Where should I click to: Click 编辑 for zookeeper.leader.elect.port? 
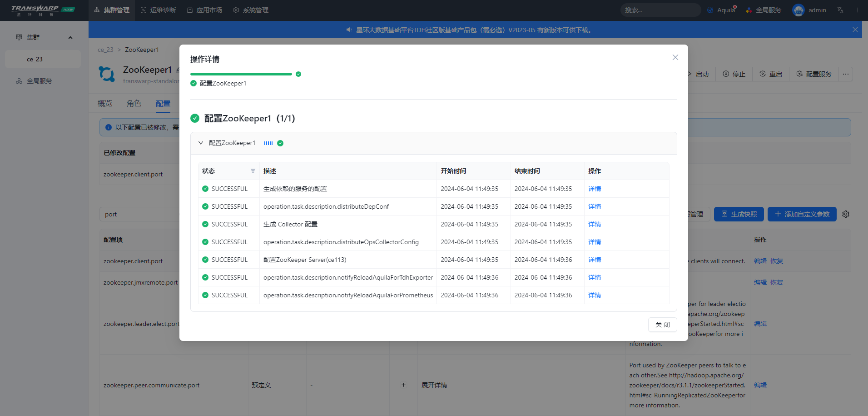pyautogui.click(x=760, y=324)
